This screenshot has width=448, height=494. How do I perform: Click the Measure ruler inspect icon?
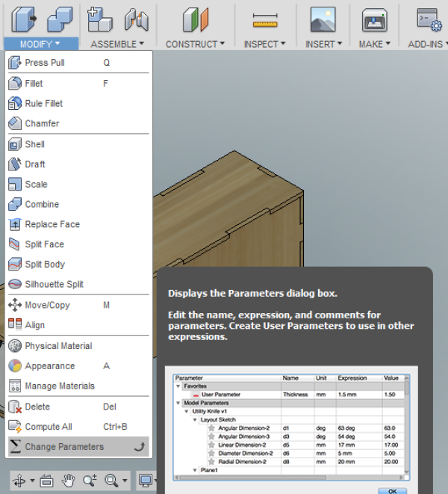[x=264, y=19]
